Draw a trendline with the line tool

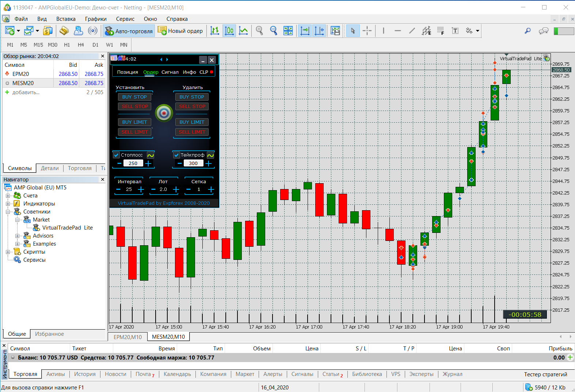coord(412,31)
